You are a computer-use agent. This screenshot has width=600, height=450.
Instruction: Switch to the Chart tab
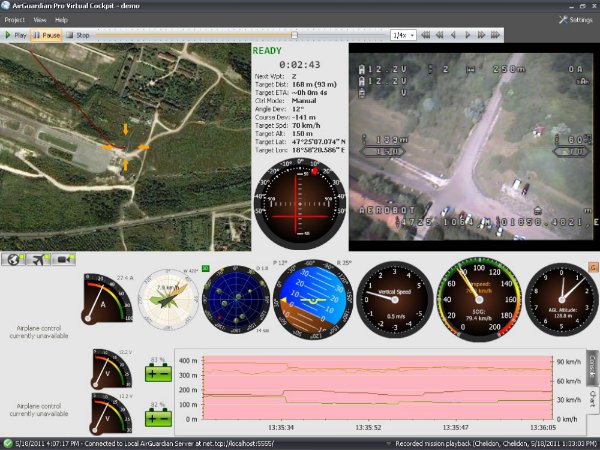(x=592, y=401)
